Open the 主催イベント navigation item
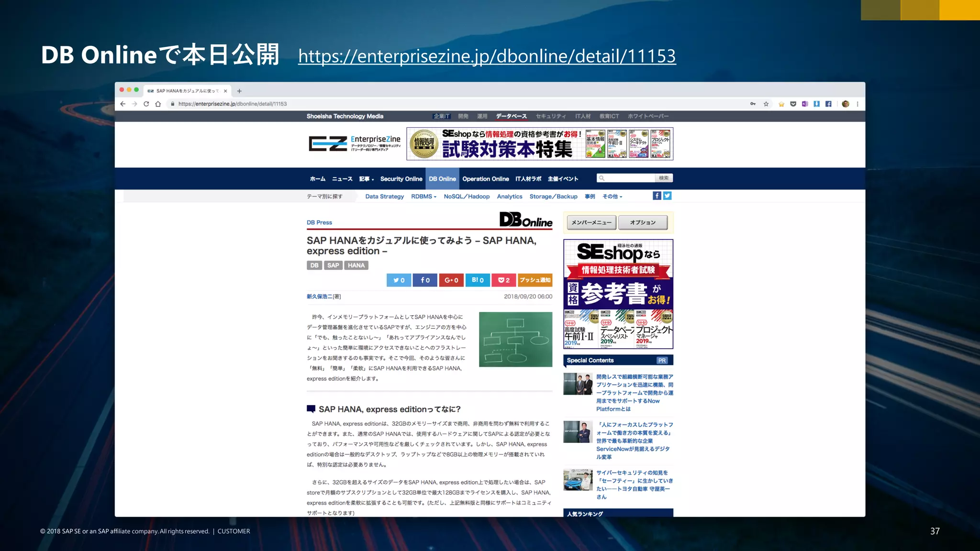The height and width of the screenshot is (551, 980). [563, 179]
